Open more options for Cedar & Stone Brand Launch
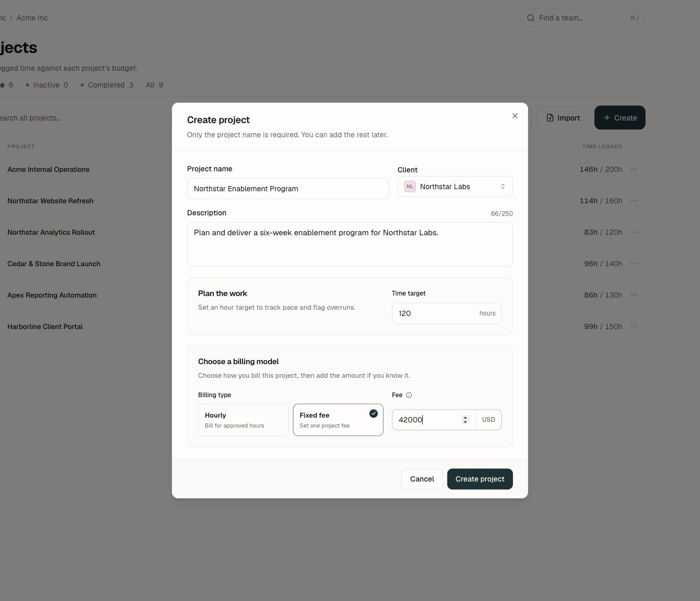700x601 pixels. click(x=634, y=264)
